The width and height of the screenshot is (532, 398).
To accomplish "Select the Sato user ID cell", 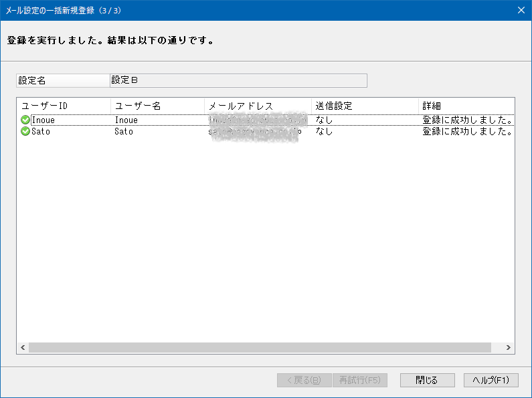I will click(x=41, y=131).
